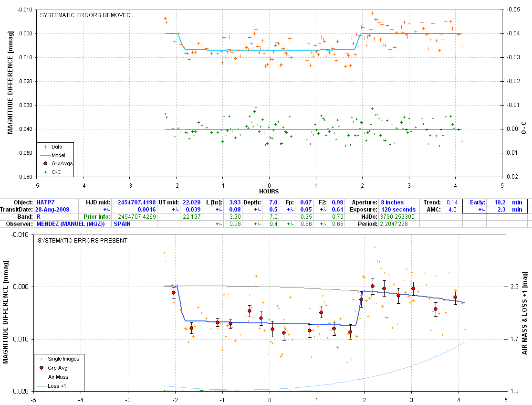Select the transit date 28-Aug-2008
The width and height of the screenshot is (532, 405).
pyautogui.click(x=52, y=210)
